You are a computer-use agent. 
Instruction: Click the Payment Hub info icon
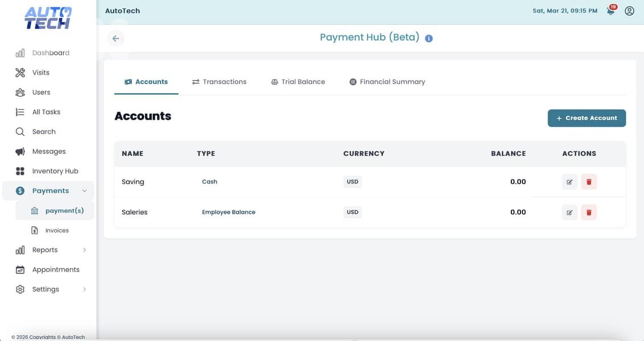click(429, 39)
